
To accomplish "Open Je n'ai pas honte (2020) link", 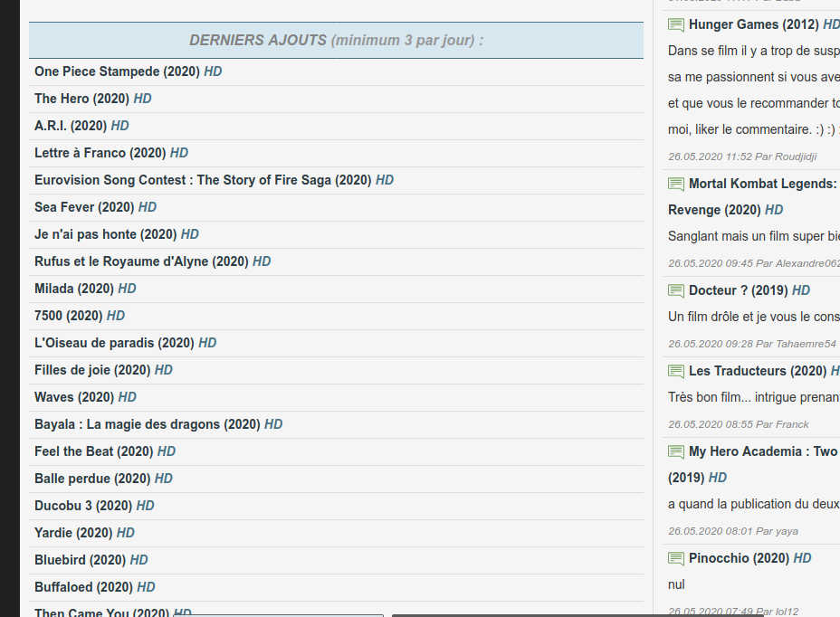I will (116, 234).
